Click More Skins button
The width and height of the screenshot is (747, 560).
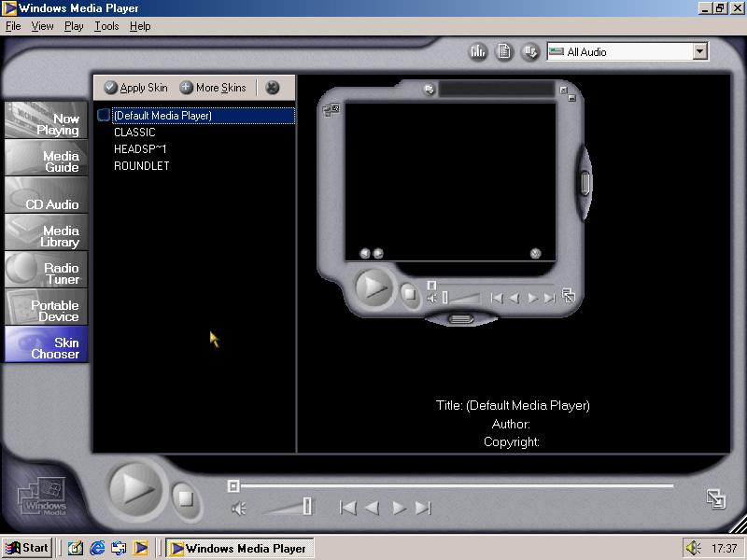point(213,88)
